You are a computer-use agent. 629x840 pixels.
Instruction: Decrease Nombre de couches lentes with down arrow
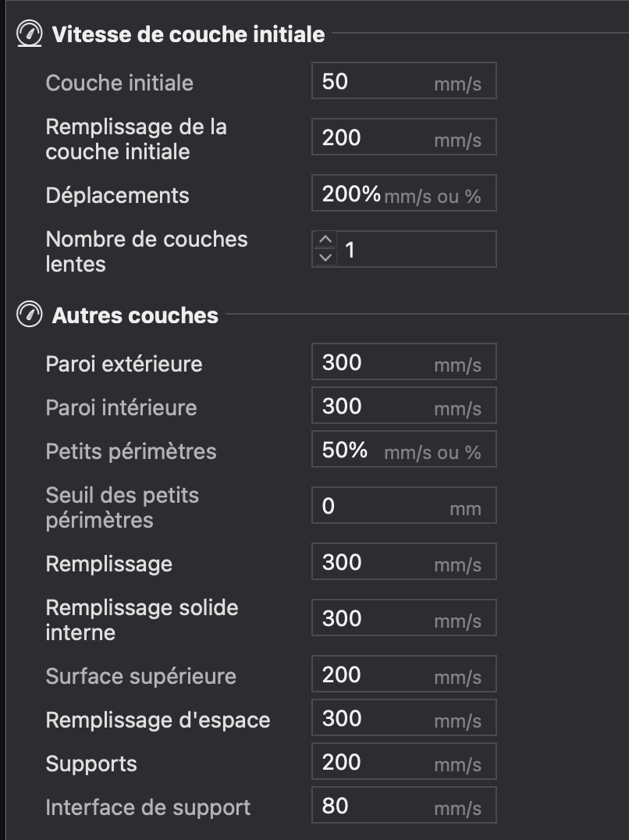click(325, 258)
